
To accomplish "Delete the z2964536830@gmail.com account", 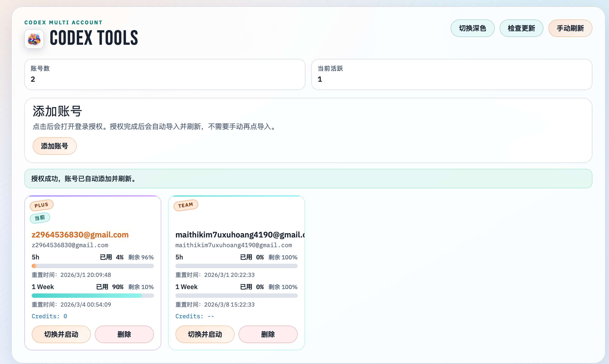I will pos(124,334).
